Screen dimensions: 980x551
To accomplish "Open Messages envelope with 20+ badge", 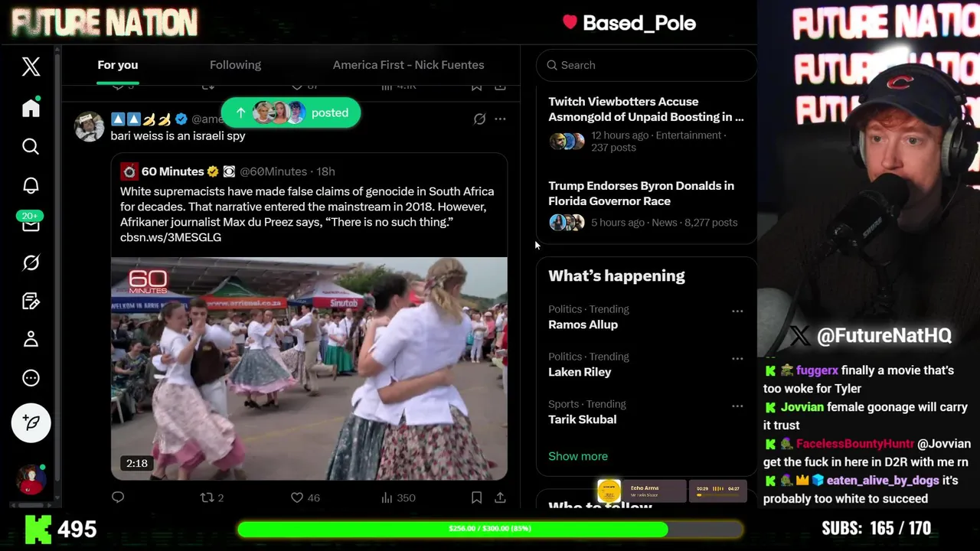I will coord(31,223).
